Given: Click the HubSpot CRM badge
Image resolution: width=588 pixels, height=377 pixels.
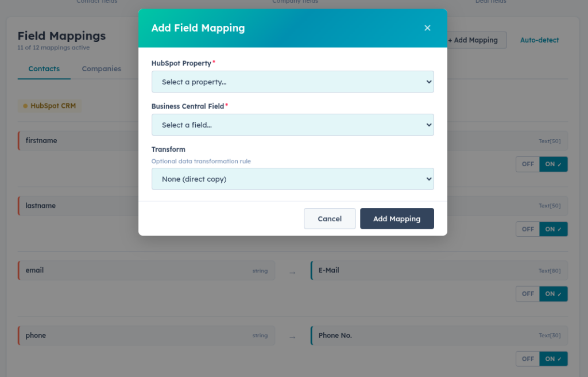Looking at the screenshot, I should click(49, 106).
